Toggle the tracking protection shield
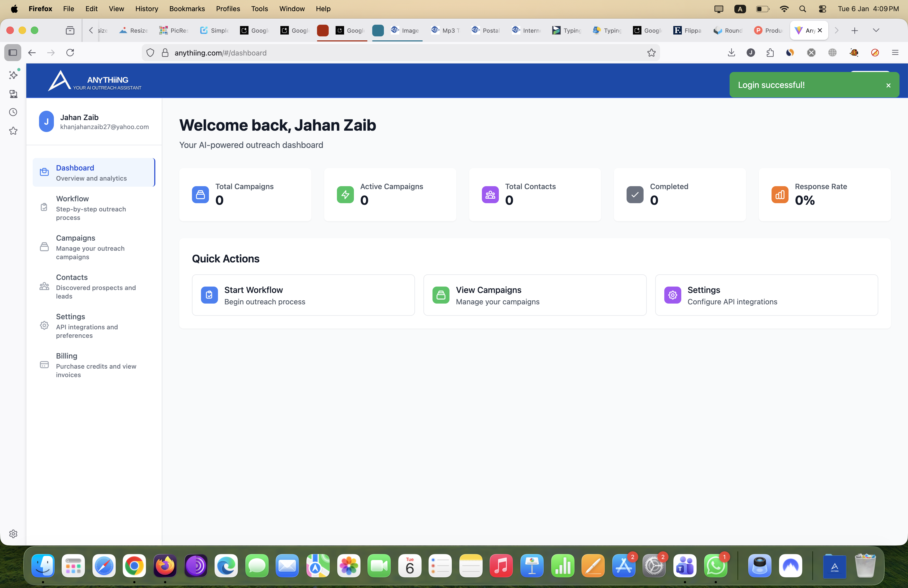The height and width of the screenshot is (588, 908). pos(150,53)
